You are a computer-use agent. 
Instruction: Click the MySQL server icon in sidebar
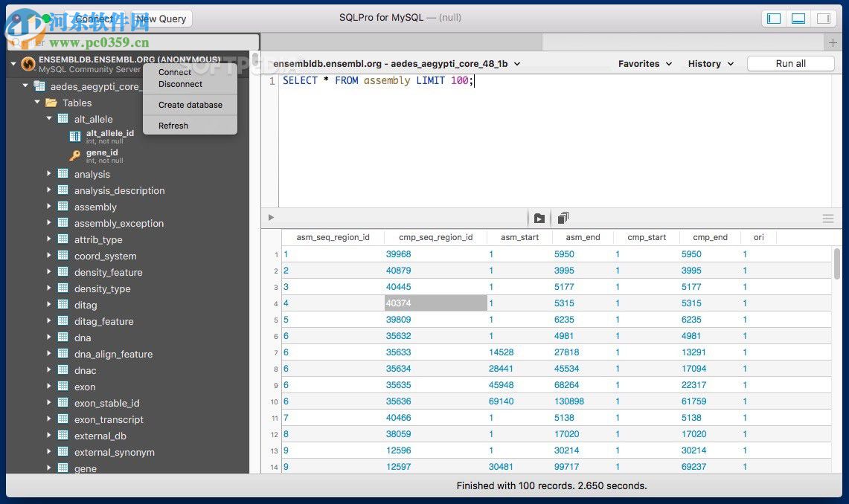(x=28, y=64)
